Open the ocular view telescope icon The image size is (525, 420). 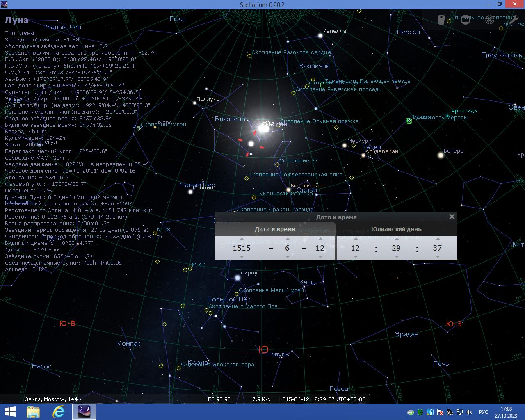pyautogui.click(x=441, y=20)
